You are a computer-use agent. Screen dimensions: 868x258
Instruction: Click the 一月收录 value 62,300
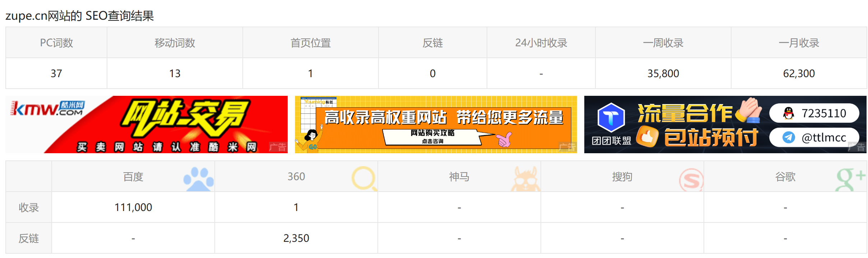tap(799, 74)
